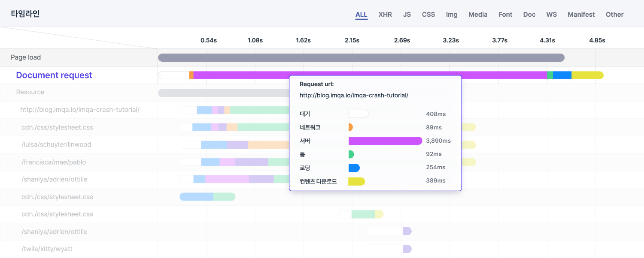
Task: Click the 3,890ms server value
Action: (x=438, y=141)
